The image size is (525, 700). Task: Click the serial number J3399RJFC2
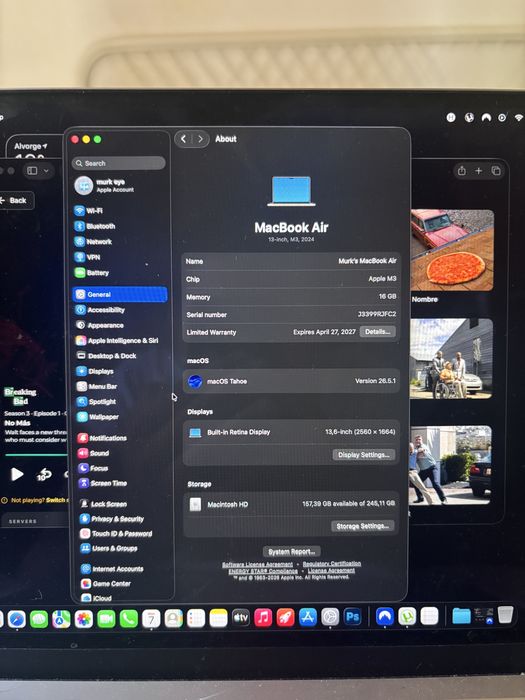point(377,314)
